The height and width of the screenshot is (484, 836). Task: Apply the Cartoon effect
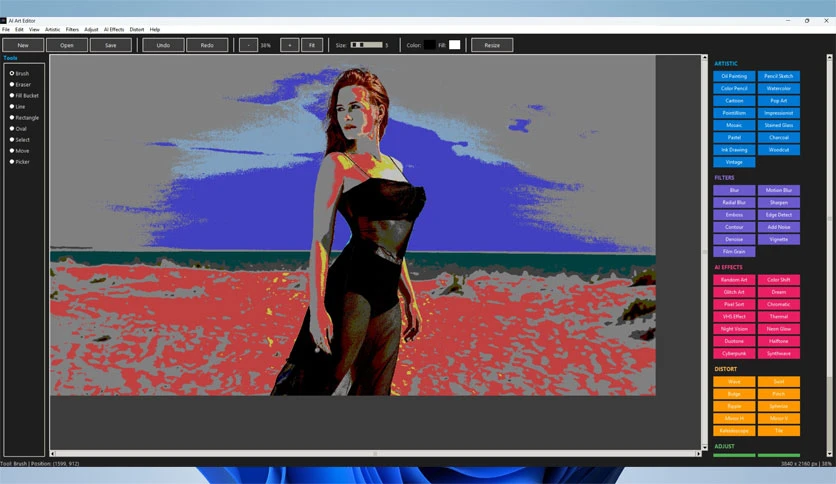coord(734,101)
